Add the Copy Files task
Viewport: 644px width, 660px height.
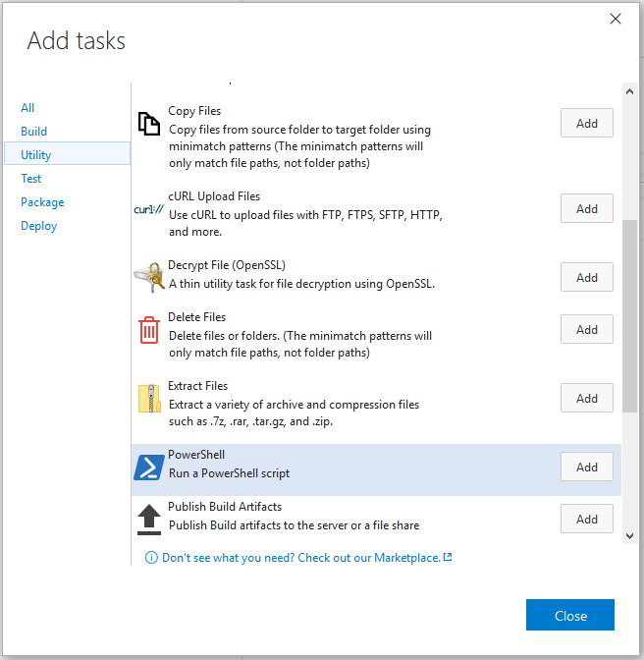point(587,123)
